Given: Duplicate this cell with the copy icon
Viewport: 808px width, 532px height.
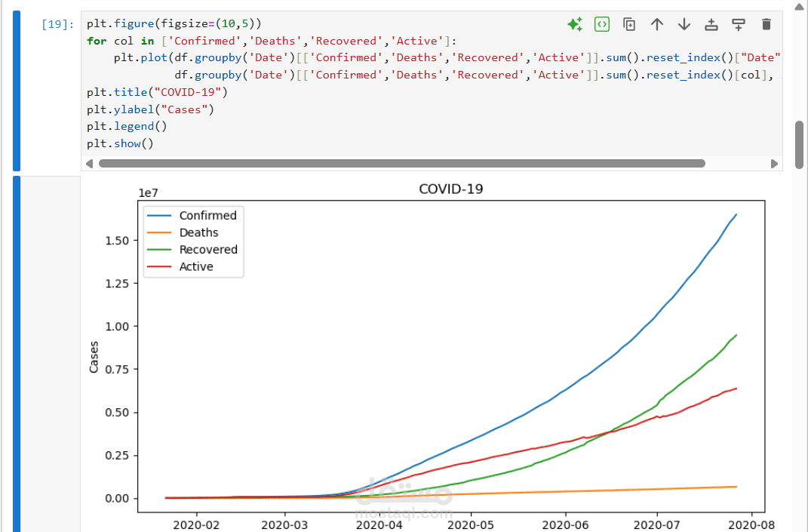Looking at the screenshot, I should click(629, 24).
